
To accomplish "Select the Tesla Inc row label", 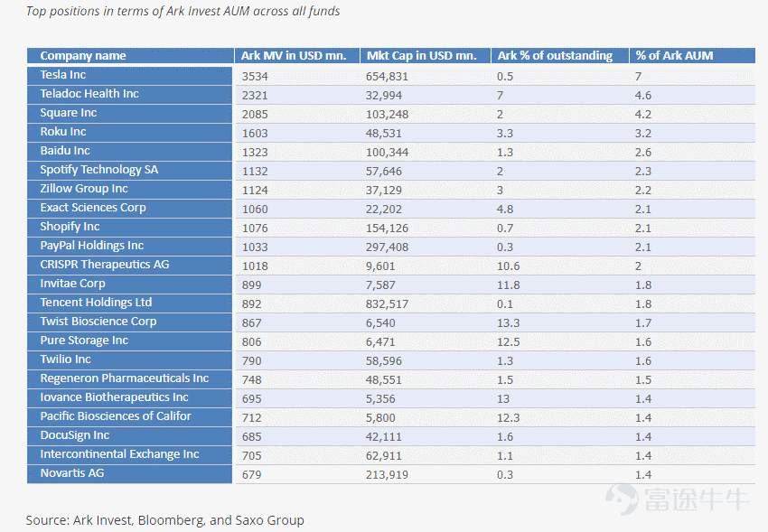I will pyautogui.click(x=129, y=75).
